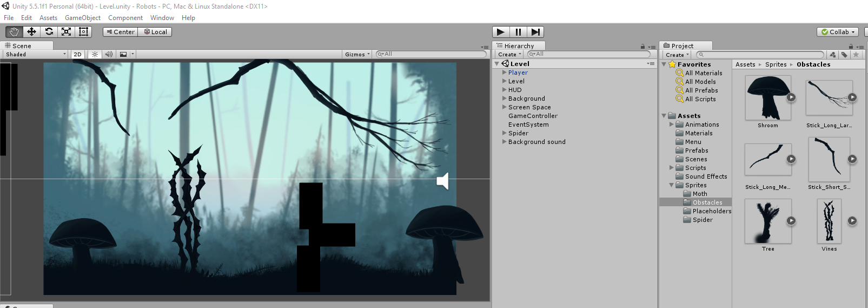Open the Component menu
868x308 pixels.
[125, 18]
